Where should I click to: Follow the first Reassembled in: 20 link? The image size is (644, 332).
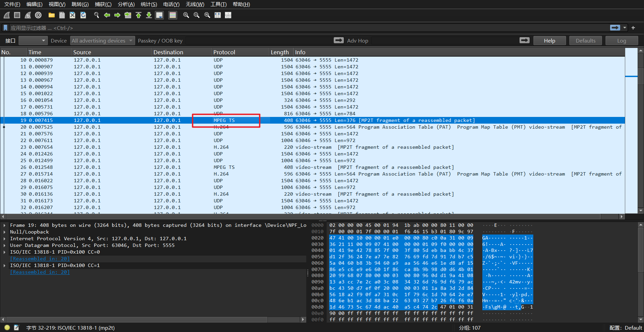(x=40, y=259)
